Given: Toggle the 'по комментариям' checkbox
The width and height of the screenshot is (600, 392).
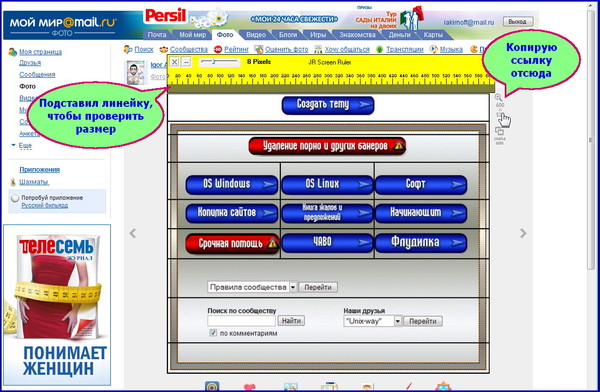Looking at the screenshot, I should tap(213, 333).
